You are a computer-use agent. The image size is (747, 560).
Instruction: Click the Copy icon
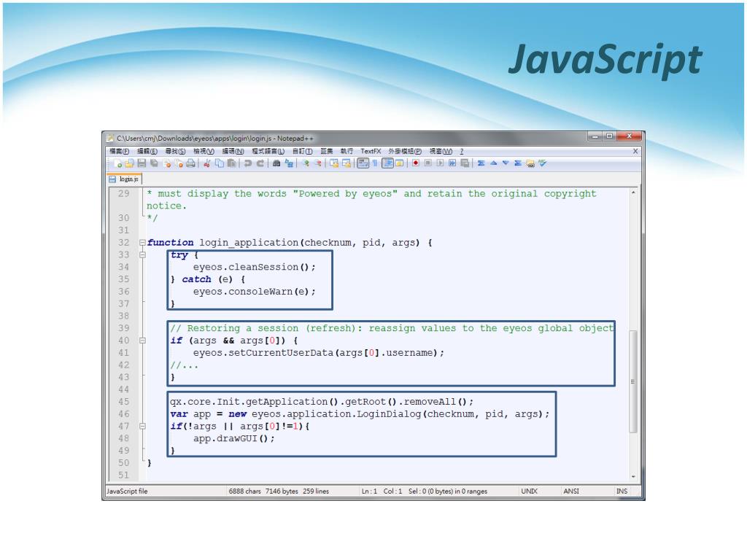point(219,163)
